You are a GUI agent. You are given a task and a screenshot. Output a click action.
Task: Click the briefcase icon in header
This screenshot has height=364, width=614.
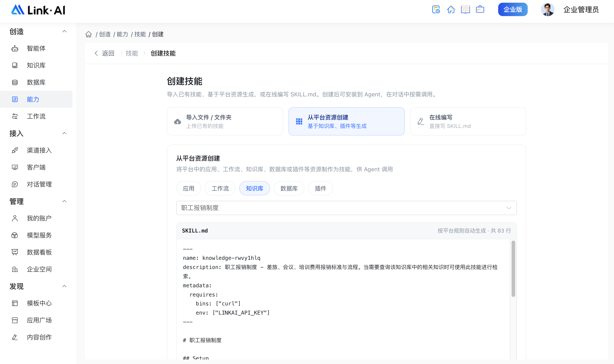coord(480,10)
